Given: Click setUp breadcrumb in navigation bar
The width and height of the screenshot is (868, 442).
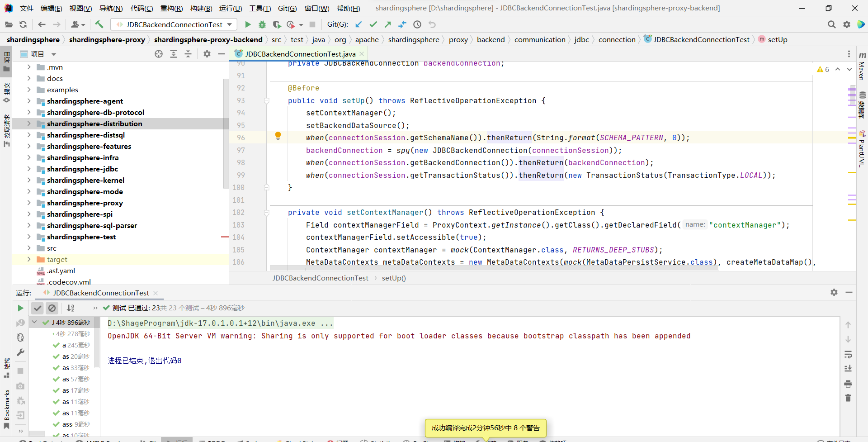Looking at the screenshot, I should [777, 39].
